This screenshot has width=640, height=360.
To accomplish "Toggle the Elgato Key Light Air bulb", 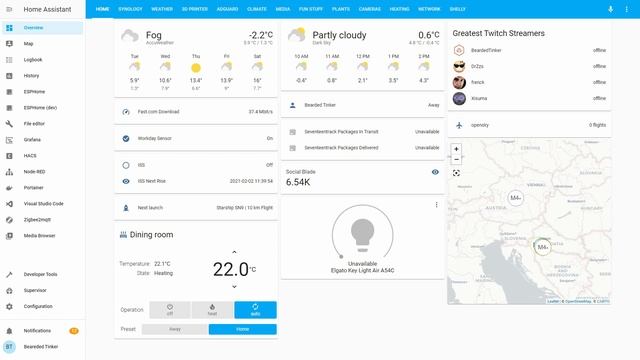I will point(362,235).
